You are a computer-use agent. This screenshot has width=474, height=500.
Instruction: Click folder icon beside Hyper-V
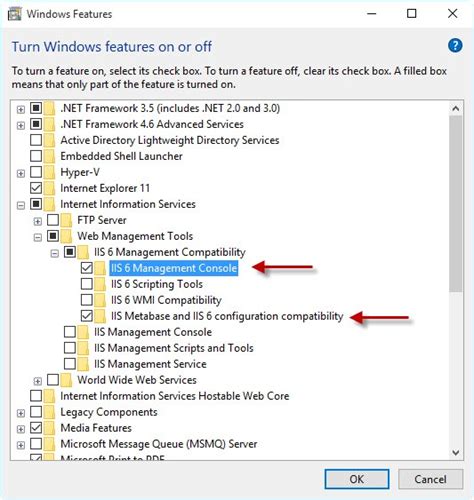pyautogui.click(x=49, y=172)
